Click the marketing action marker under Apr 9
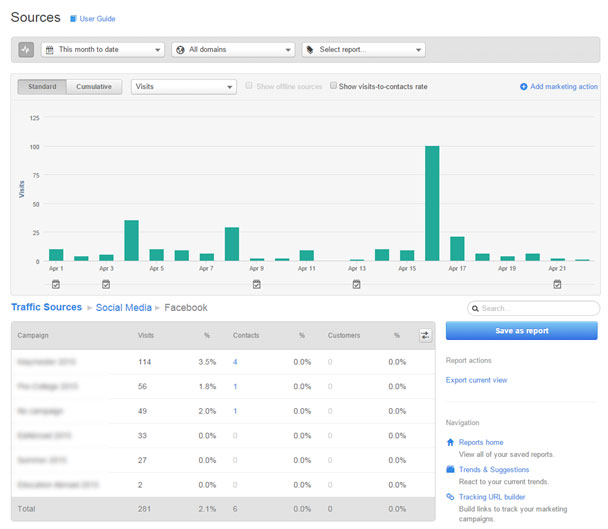 point(256,285)
